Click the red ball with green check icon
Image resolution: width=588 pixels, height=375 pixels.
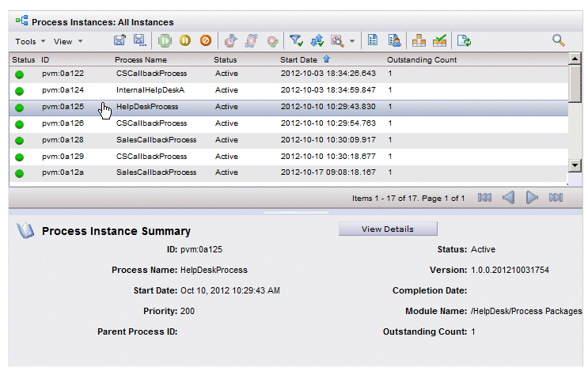pos(272,41)
